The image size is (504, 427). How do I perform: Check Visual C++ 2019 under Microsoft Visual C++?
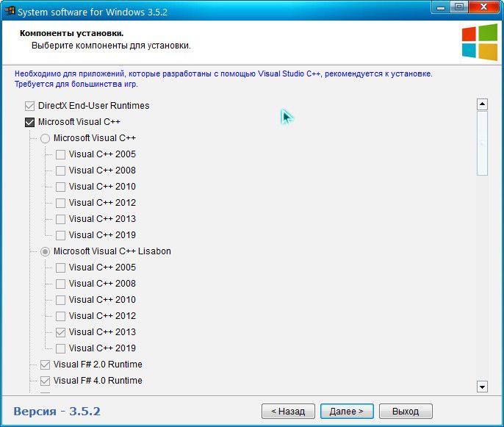[x=60, y=235]
